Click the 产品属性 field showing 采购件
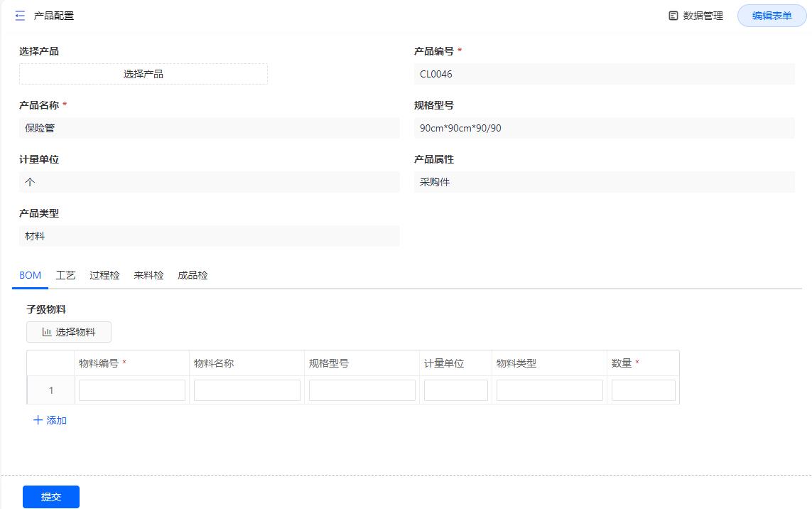 point(605,182)
